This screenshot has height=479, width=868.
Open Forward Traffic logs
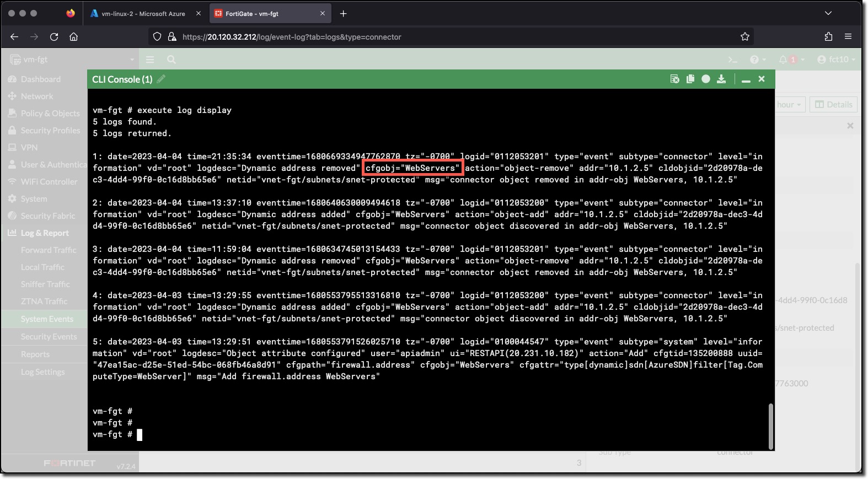click(x=49, y=250)
